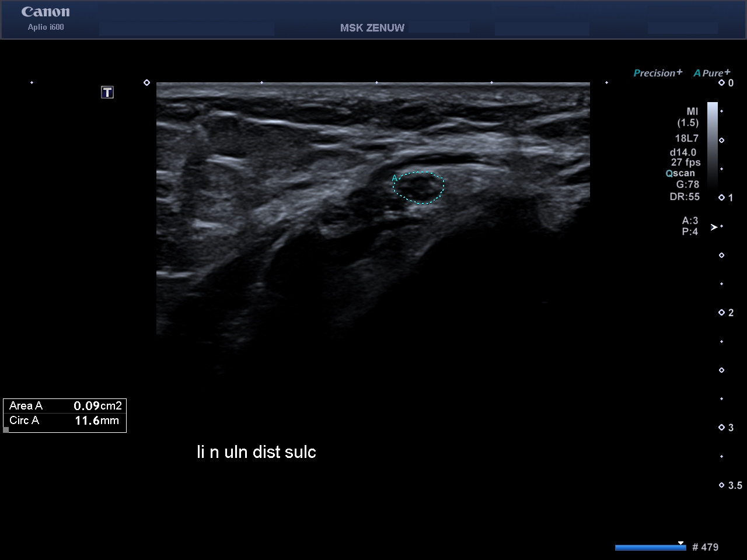Image resolution: width=747 pixels, height=560 pixels.
Task: Click the gray square handle on measurement box
Action: (x=6, y=430)
